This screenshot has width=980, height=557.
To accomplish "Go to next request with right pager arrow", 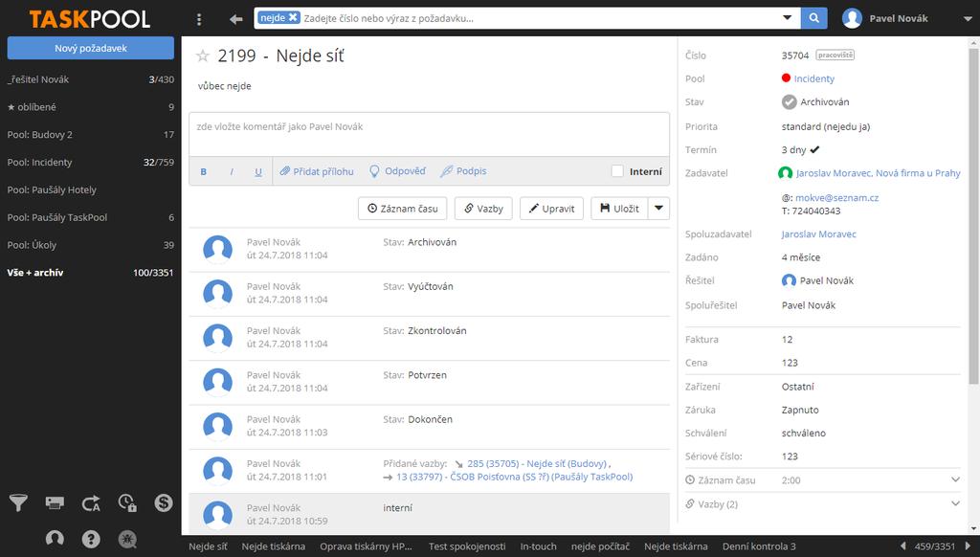I will pyautogui.click(x=969, y=546).
